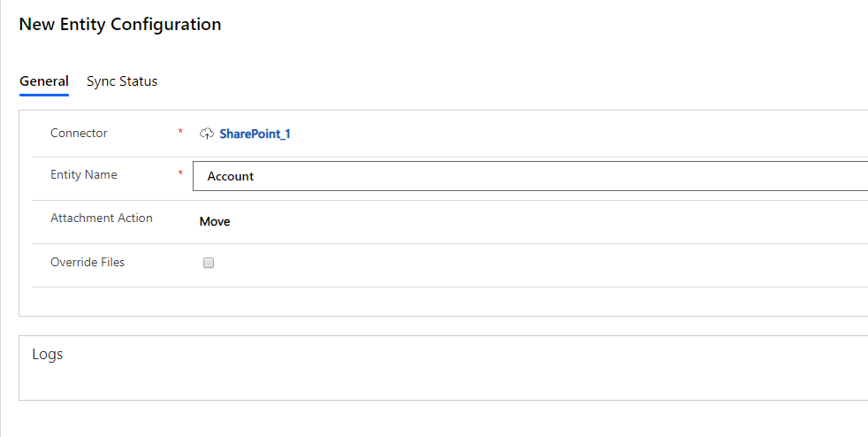This screenshot has height=437, width=868.
Task: Click the Connector field label
Action: (79, 133)
